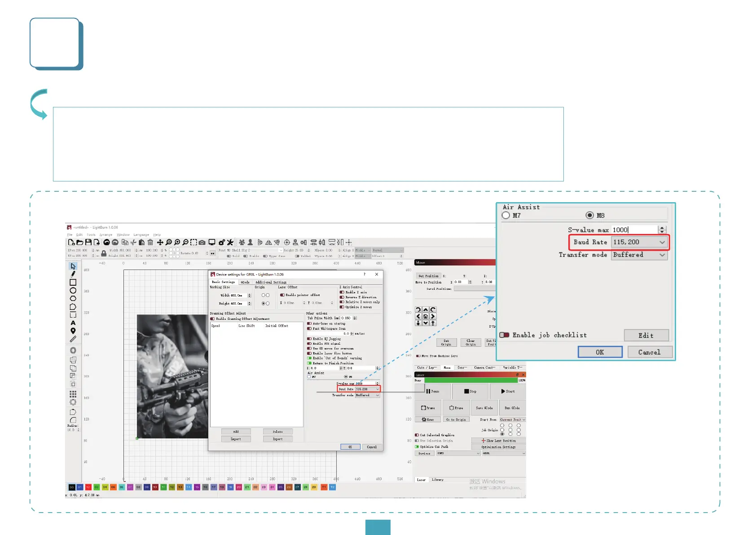Select the Pan view cross-arrows icon
This screenshot has height=535, width=756.
click(x=160, y=242)
